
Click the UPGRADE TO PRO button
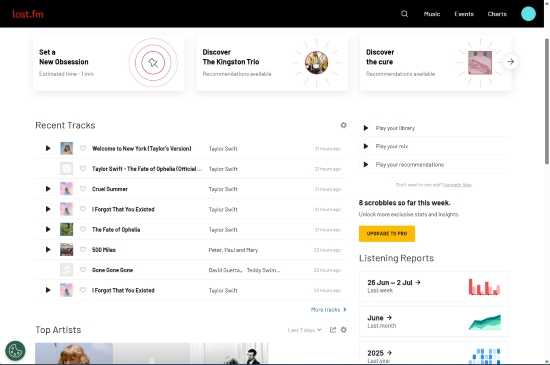(x=387, y=234)
